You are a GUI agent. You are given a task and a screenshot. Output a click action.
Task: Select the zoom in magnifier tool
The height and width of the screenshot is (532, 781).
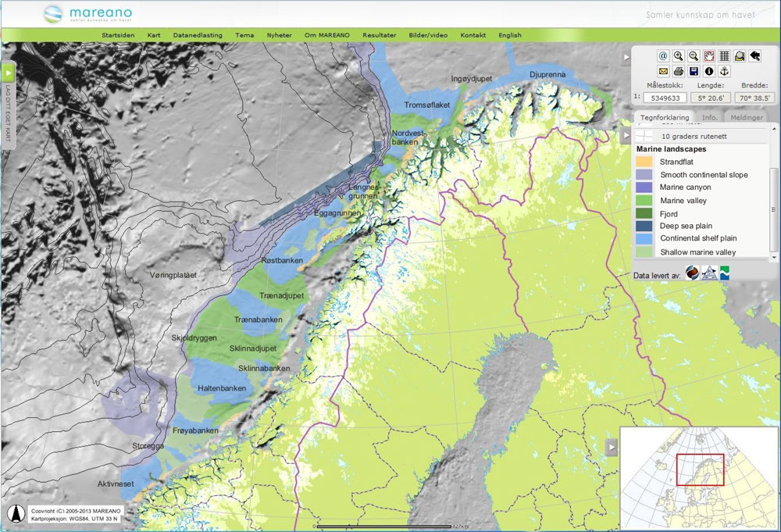(679, 56)
